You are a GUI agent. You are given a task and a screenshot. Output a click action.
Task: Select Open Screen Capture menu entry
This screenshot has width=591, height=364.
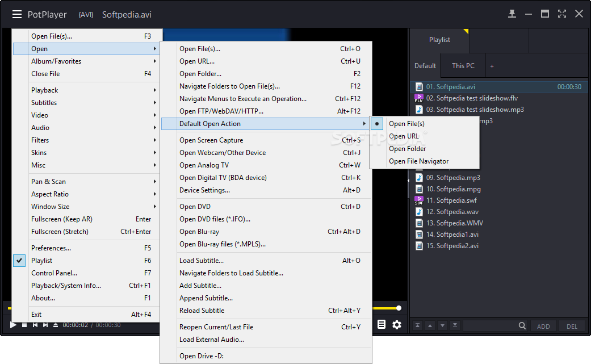[266, 140]
